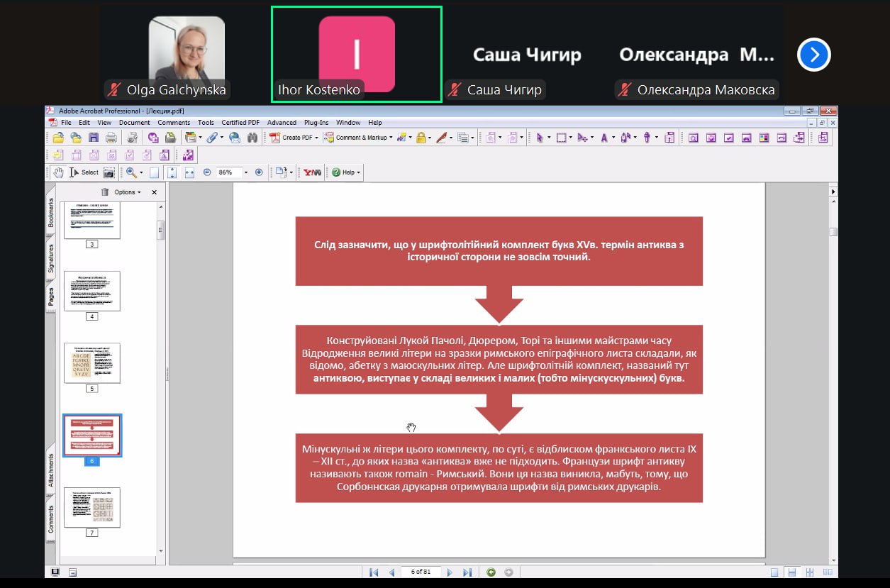890x588 pixels.
Task: Go to the last page arrow
Action: pos(467,572)
